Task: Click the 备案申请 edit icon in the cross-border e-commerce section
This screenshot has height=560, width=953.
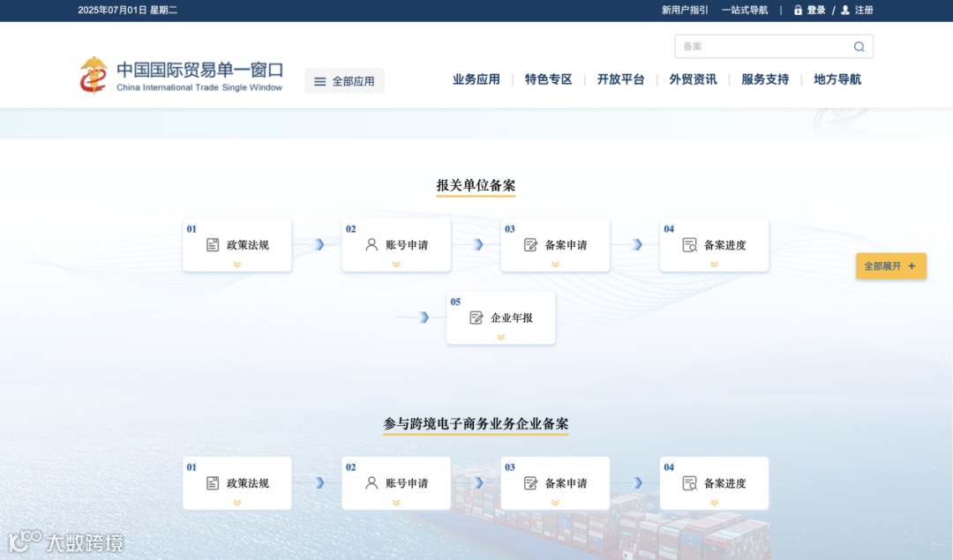Action: (x=530, y=483)
